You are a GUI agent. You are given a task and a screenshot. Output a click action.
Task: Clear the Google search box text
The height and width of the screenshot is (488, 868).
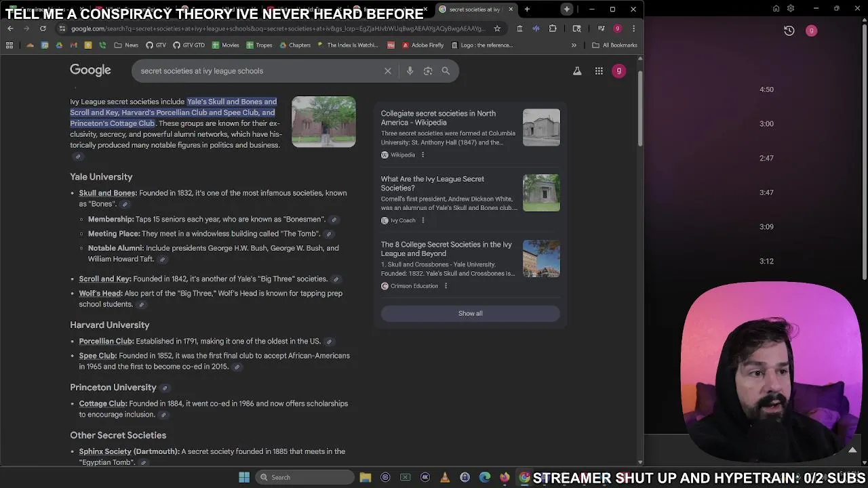(x=388, y=70)
